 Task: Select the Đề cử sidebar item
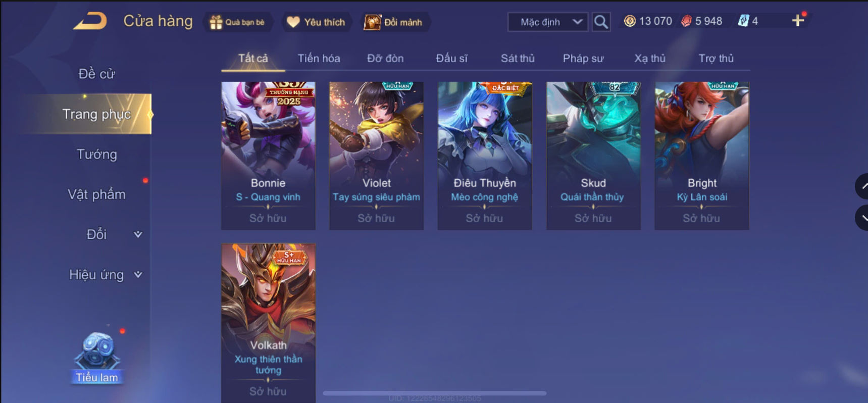[x=96, y=74]
